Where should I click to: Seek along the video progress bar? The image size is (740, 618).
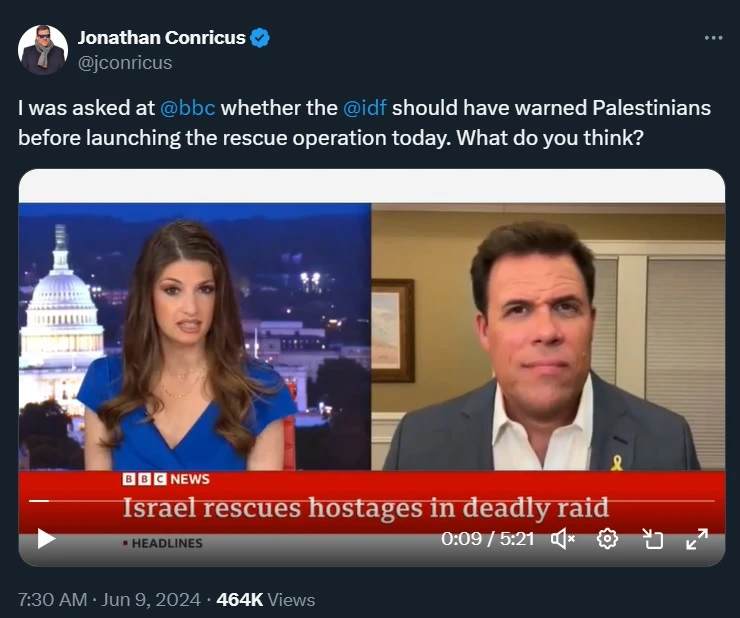(x=372, y=500)
